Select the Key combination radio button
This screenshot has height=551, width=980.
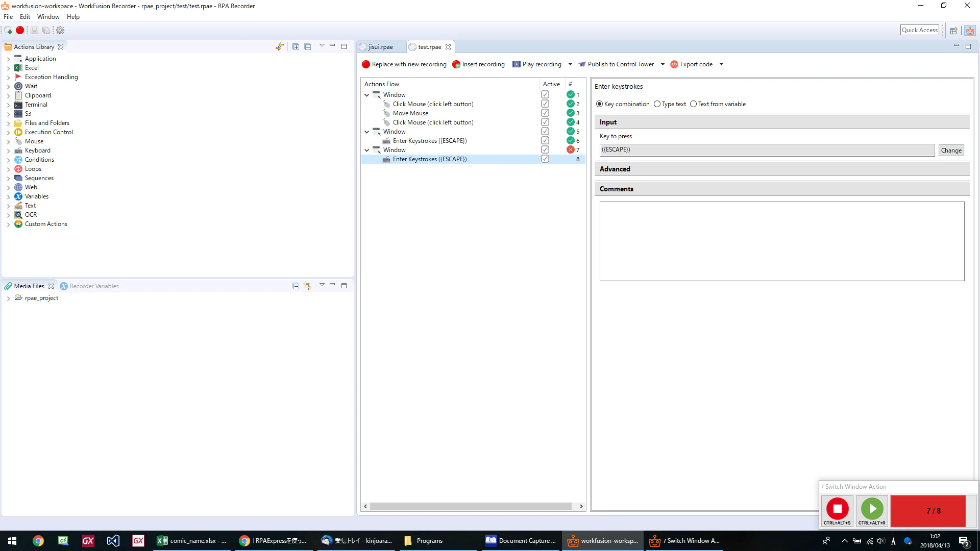click(599, 104)
